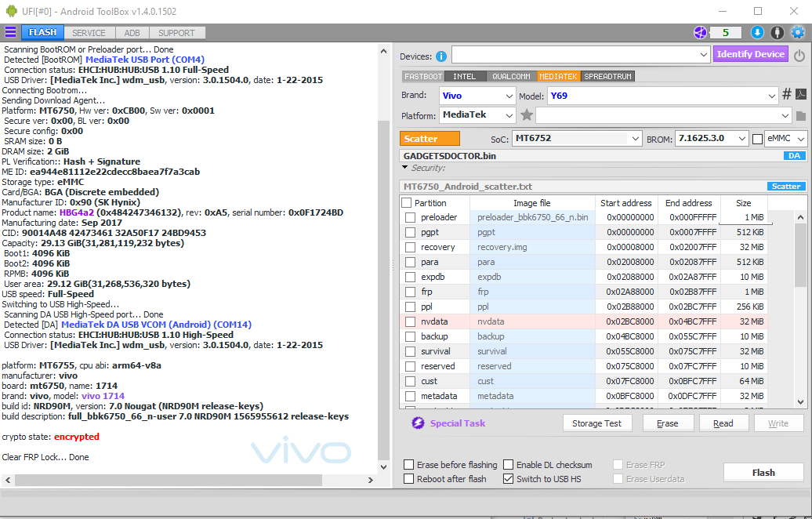Click the power icon beside Identify Device
Screen dimensions: 812x519
[x=799, y=56]
